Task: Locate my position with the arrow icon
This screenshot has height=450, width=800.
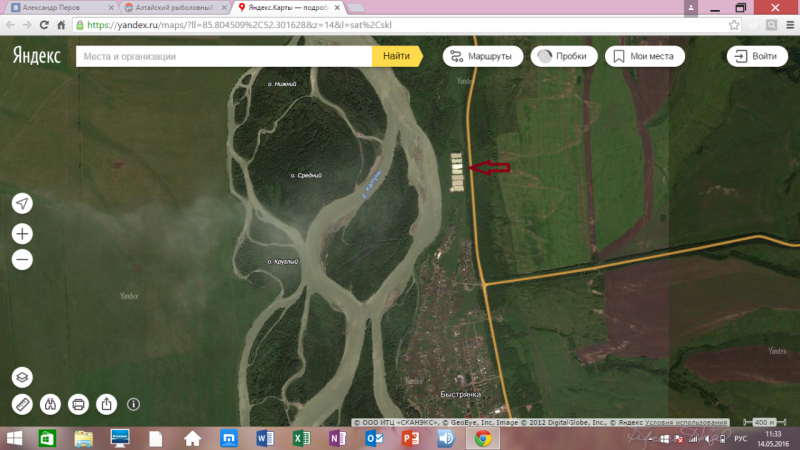Action: pyautogui.click(x=22, y=204)
